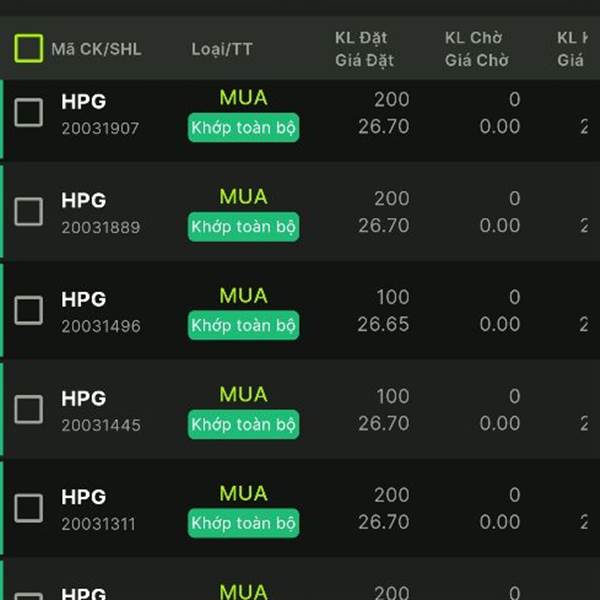
Task: Open the Khớp toàn bộ status of order 20031889
Action: point(244,227)
